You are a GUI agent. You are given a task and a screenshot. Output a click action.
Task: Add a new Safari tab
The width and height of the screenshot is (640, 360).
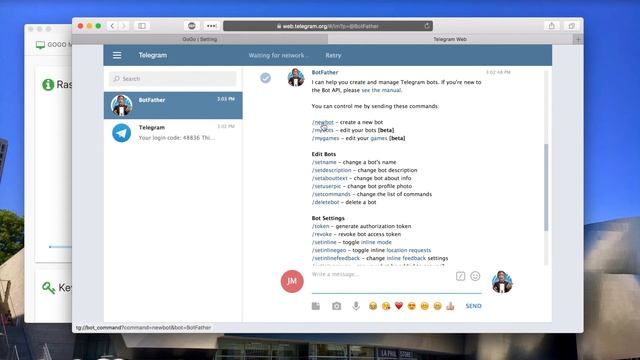(x=578, y=39)
